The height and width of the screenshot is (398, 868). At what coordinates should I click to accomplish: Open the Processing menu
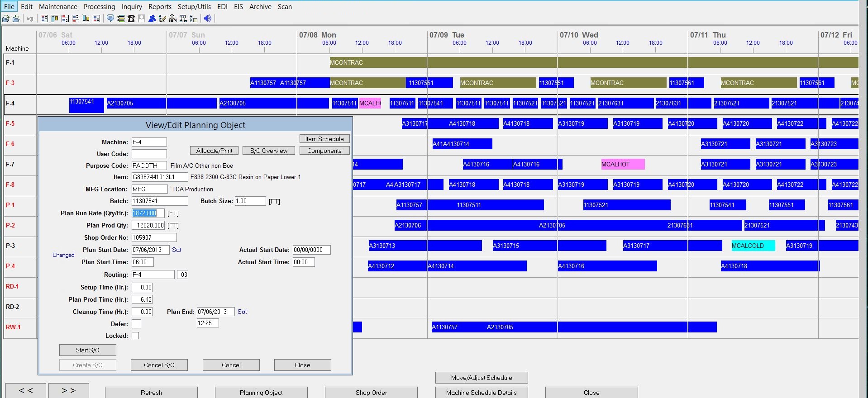pyautogui.click(x=99, y=7)
